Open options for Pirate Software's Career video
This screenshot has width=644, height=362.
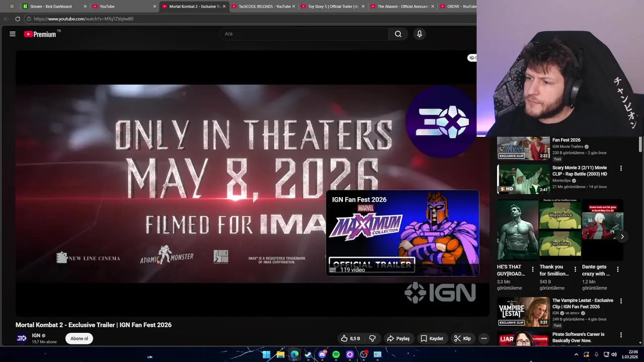pyautogui.click(x=621, y=335)
